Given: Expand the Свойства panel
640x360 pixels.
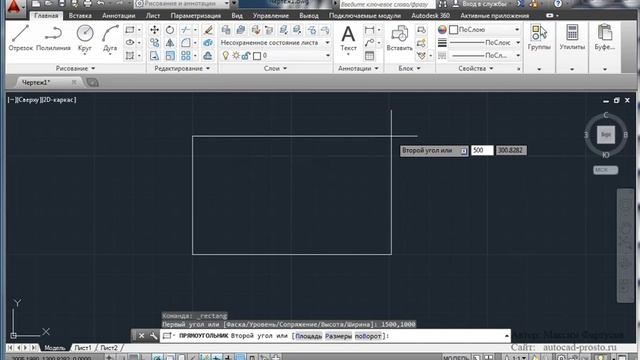Looking at the screenshot, I should click(x=476, y=69).
